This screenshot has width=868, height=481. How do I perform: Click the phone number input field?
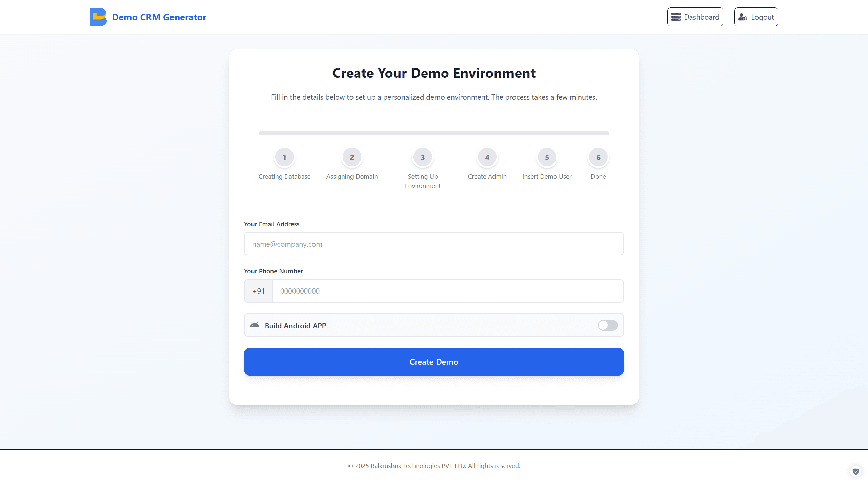[x=447, y=291]
